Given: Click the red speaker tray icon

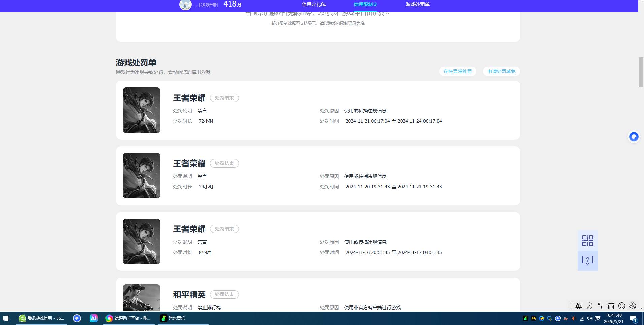Looking at the screenshot, I should 574,318.
